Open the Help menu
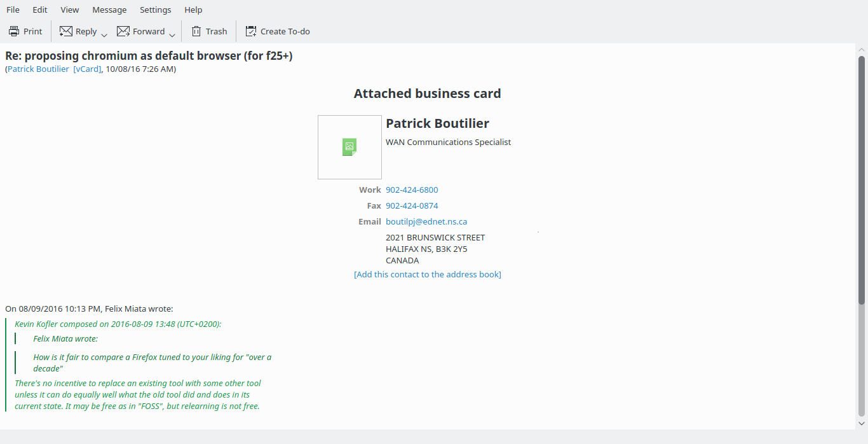 click(x=193, y=10)
